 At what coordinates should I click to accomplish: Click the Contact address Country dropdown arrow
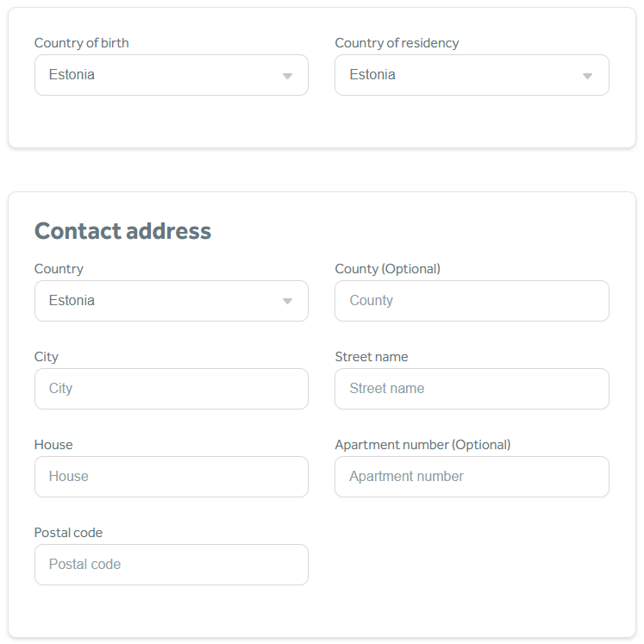[287, 302]
